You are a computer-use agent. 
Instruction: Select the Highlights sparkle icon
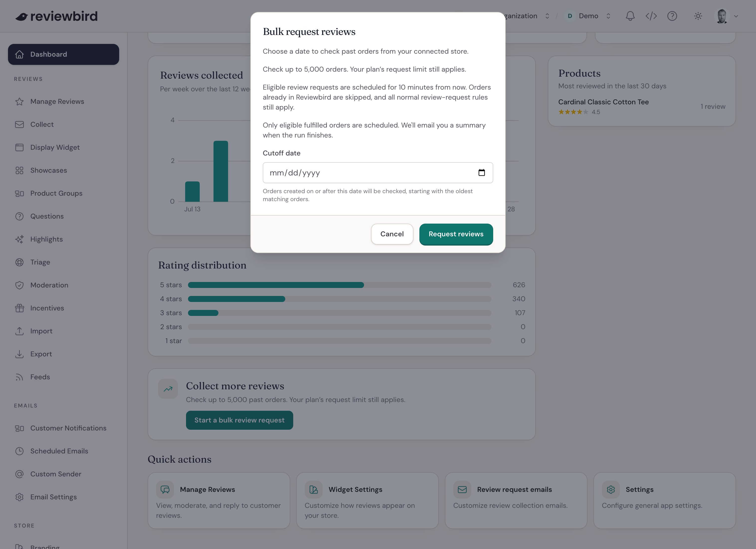point(19,239)
